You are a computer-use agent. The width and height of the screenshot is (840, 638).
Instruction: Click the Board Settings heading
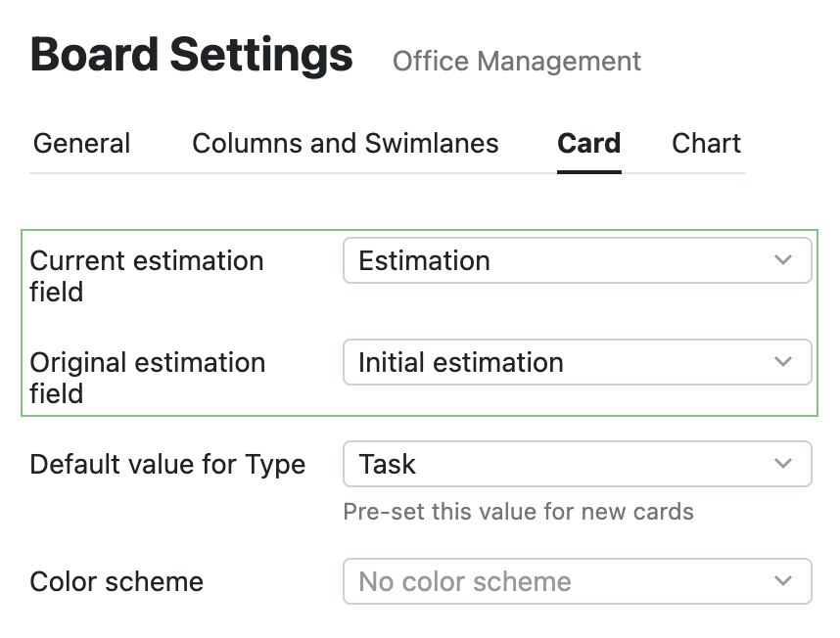pyautogui.click(x=191, y=54)
